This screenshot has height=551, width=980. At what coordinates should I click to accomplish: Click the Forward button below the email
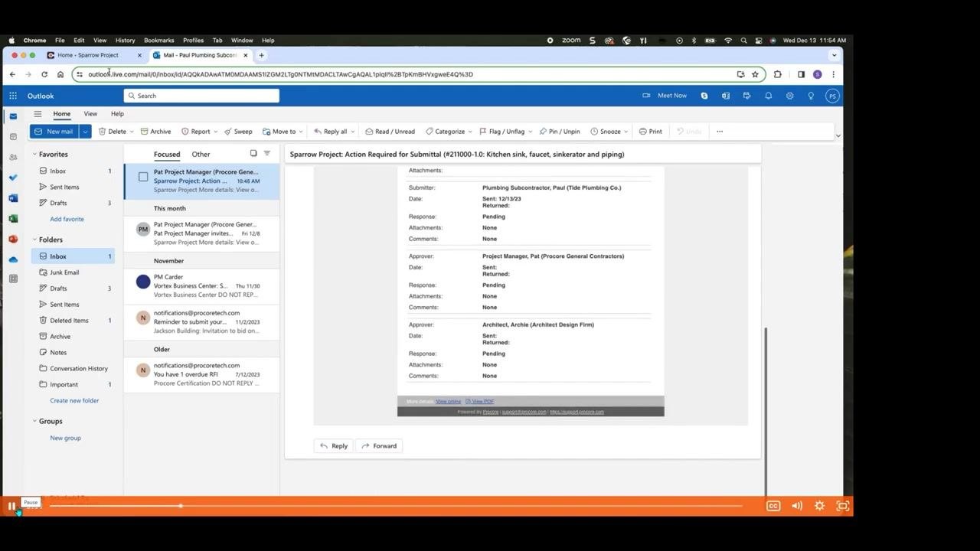[x=379, y=446]
